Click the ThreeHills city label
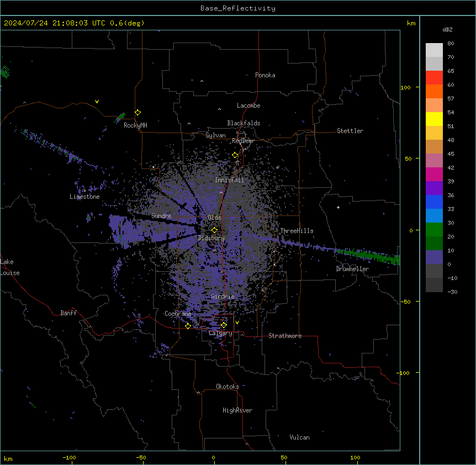Screen dimensions: 476x465 pyautogui.click(x=297, y=231)
